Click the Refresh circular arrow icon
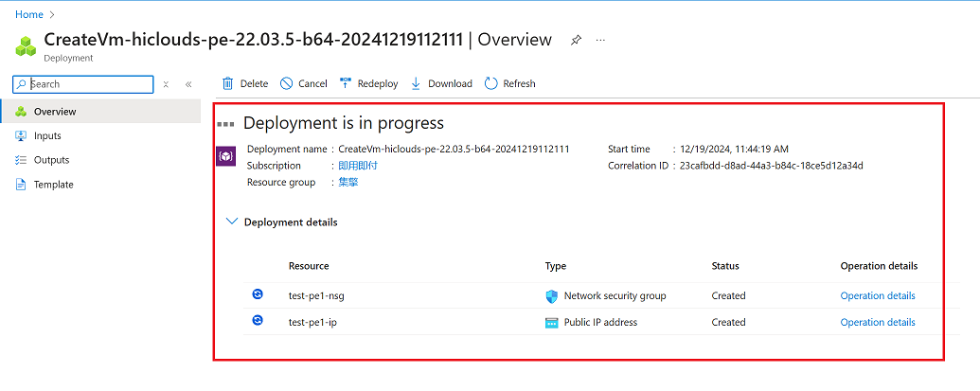 tap(491, 83)
